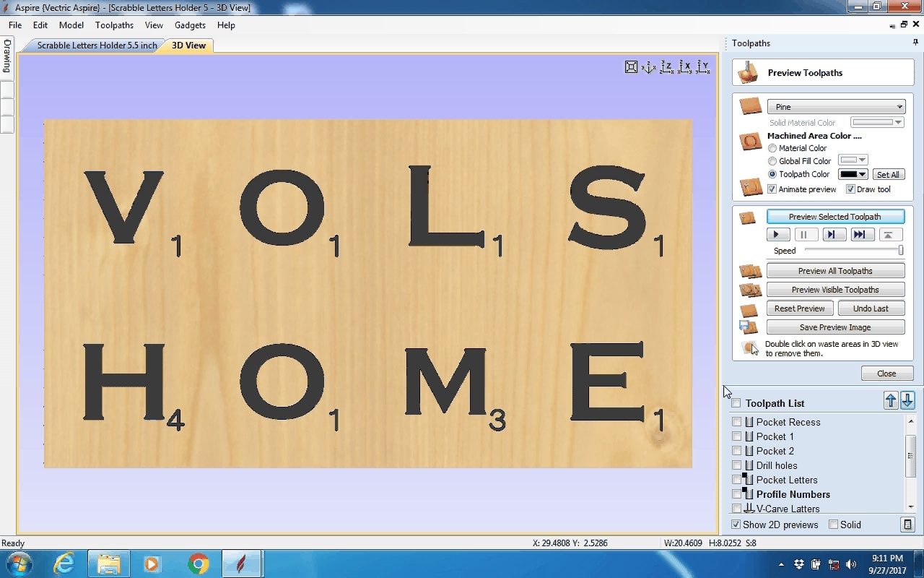The height and width of the screenshot is (578, 924).
Task: Play the toolpath preview animation
Action: point(777,234)
